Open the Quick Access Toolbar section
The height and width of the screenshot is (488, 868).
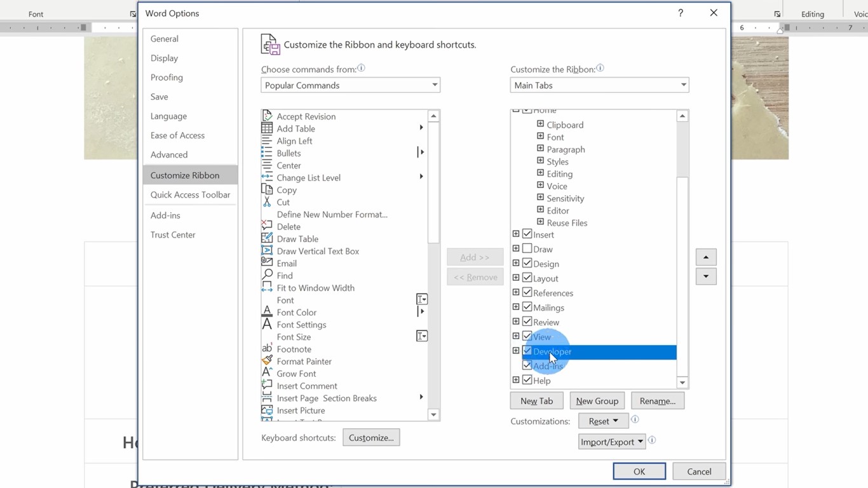click(x=190, y=194)
